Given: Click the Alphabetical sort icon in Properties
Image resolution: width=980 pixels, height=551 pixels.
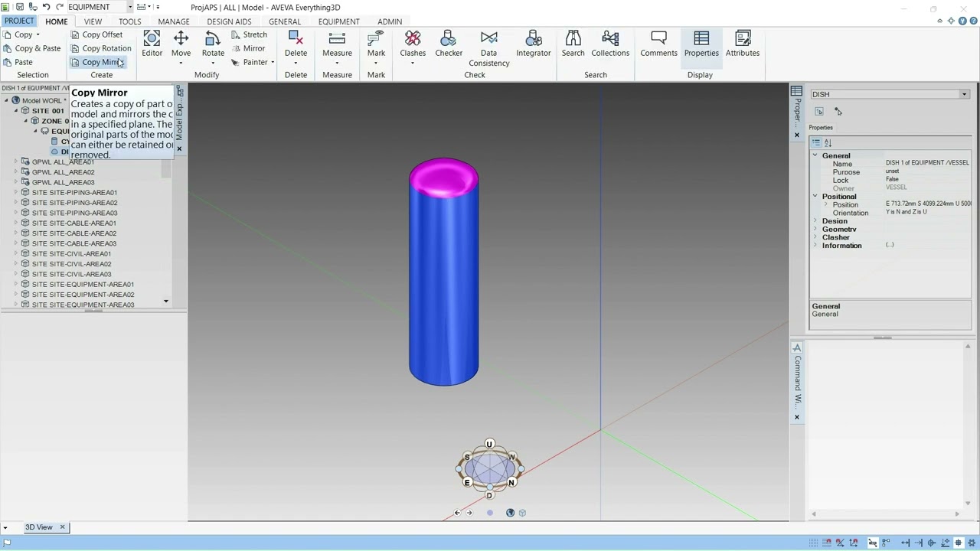Looking at the screenshot, I should click(828, 143).
